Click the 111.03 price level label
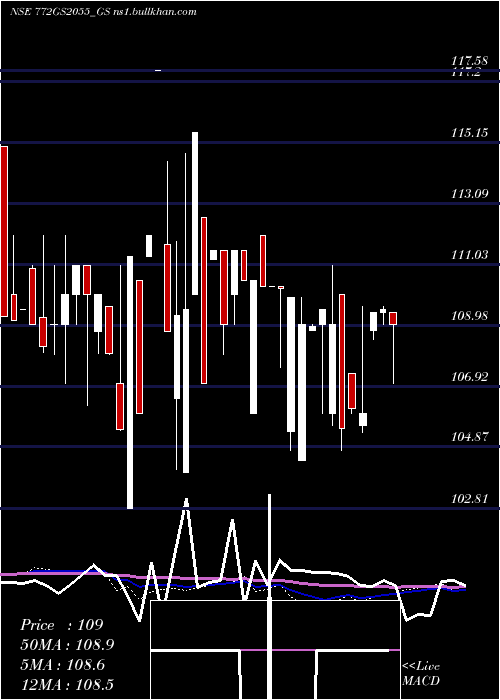500x700 pixels. click(x=469, y=255)
